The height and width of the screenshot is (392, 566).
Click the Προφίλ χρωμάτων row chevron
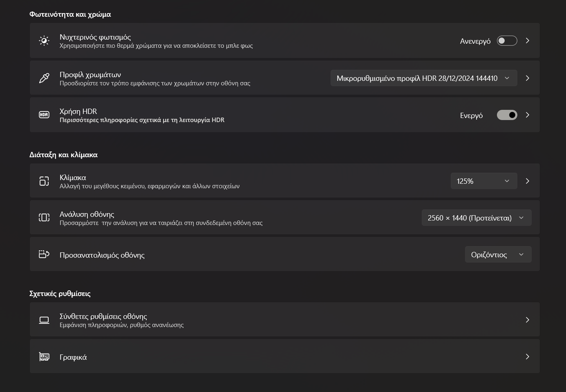pos(528,78)
